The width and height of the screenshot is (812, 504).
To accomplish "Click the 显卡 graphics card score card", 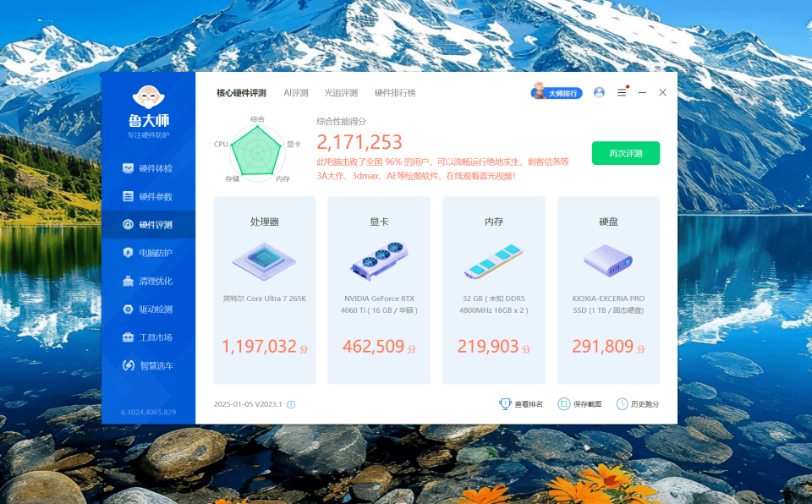I will (379, 290).
